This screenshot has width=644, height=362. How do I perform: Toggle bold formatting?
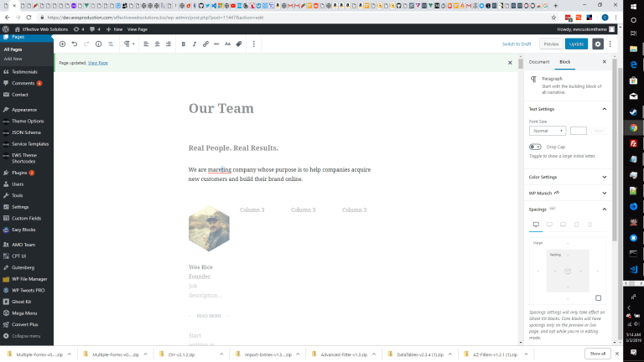coord(184,44)
